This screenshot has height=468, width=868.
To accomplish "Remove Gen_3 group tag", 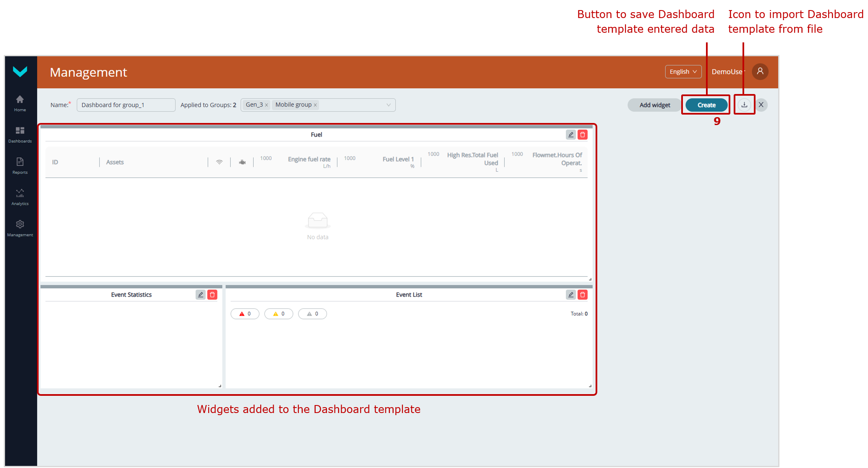I will click(x=267, y=105).
